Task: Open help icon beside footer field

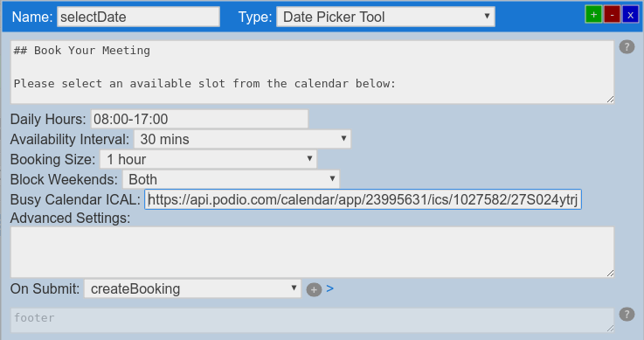Action: click(x=627, y=314)
